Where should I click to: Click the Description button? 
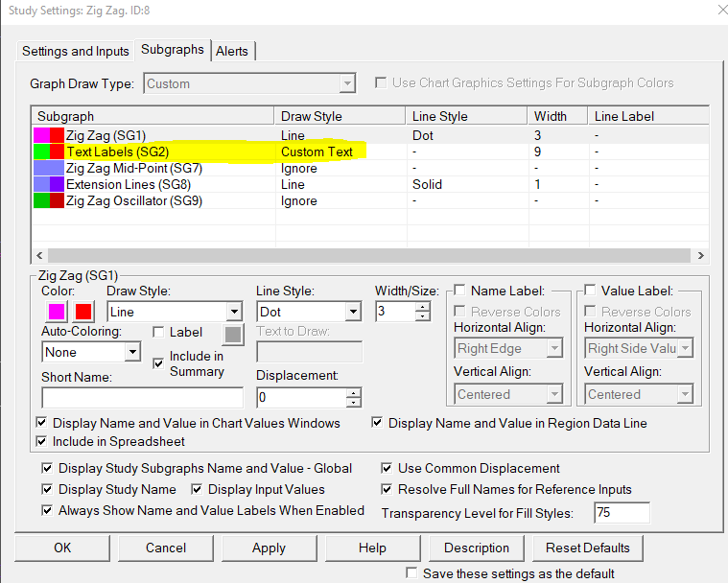477,548
